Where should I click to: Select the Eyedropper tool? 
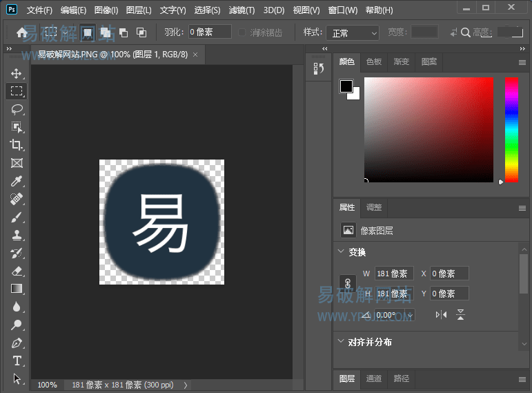[x=17, y=181]
